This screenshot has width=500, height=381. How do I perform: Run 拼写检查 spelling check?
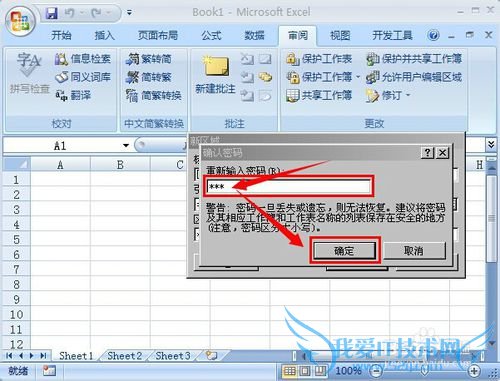[x=29, y=73]
